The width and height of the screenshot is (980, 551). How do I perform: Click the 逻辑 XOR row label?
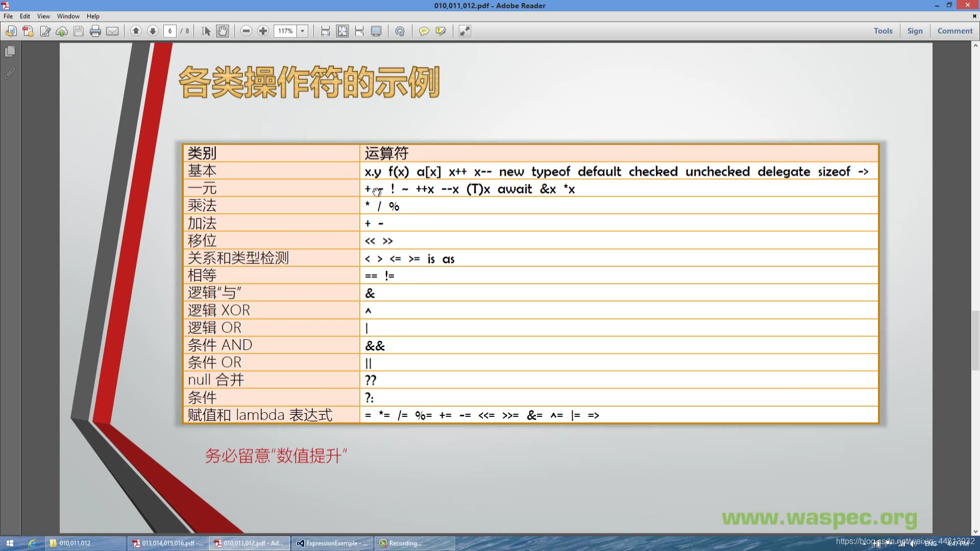click(219, 310)
